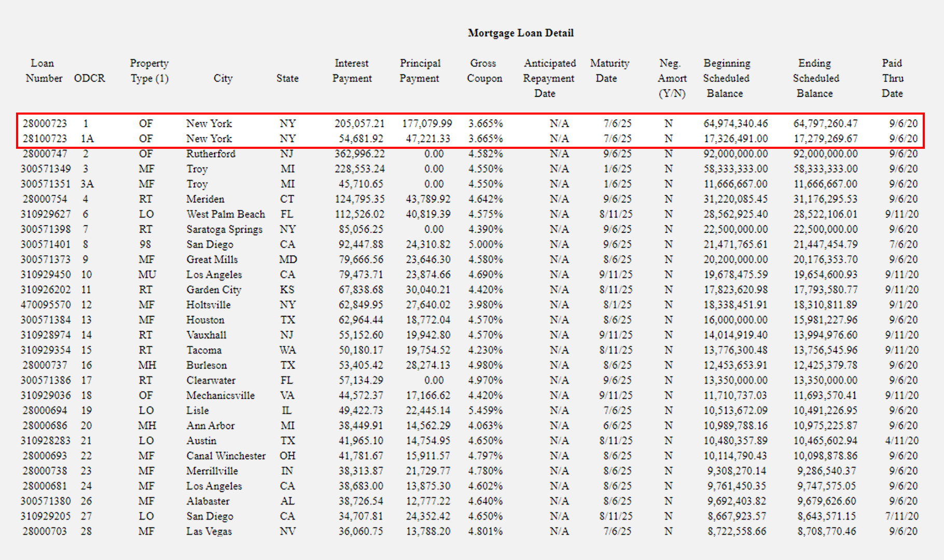Select paid thru date 4/11/20

pos(901,441)
